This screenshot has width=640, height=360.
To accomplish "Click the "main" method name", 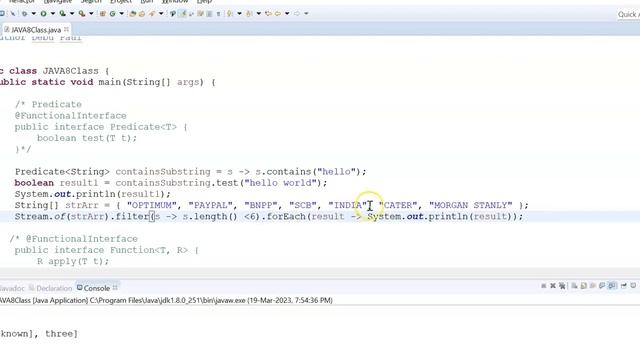I will (x=109, y=82).
